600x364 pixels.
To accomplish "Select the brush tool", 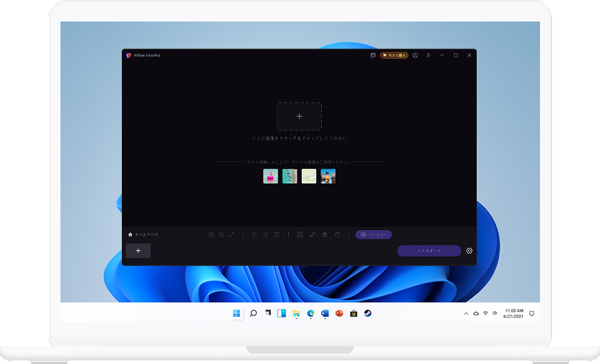I will click(313, 235).
